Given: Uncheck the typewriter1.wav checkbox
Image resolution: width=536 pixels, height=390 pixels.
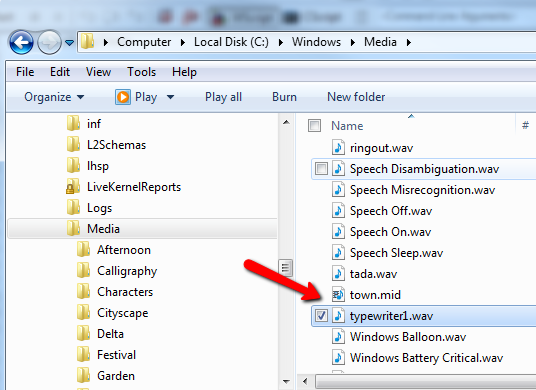Looking at the screenshot, I should tap(321, 315).
